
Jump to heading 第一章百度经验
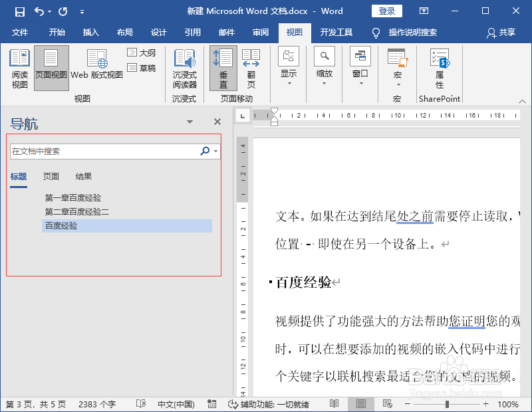[73, 197]
